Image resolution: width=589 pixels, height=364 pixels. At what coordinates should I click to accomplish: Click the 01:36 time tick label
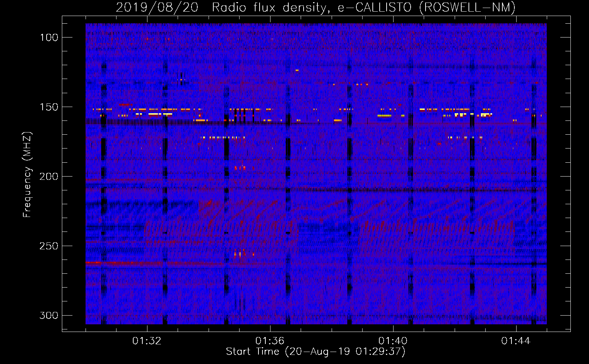270,341
